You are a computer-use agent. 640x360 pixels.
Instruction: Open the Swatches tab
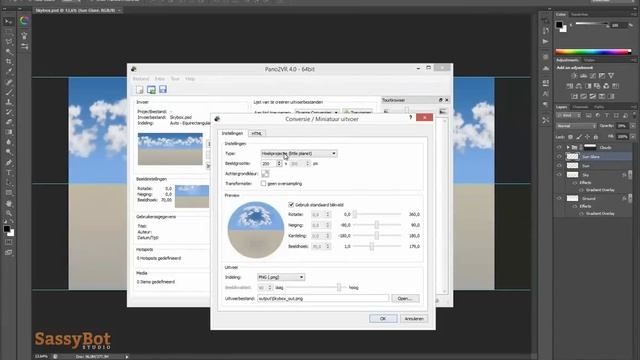(x=579, y=14)
